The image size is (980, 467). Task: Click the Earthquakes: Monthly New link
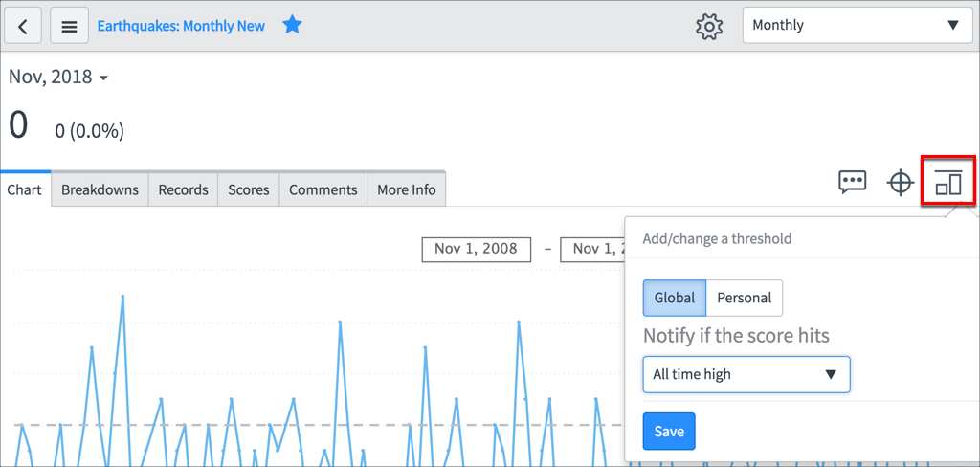coord(181,26)
